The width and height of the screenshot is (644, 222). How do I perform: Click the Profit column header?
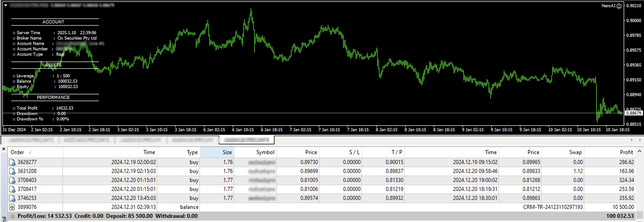click(610, 152)
